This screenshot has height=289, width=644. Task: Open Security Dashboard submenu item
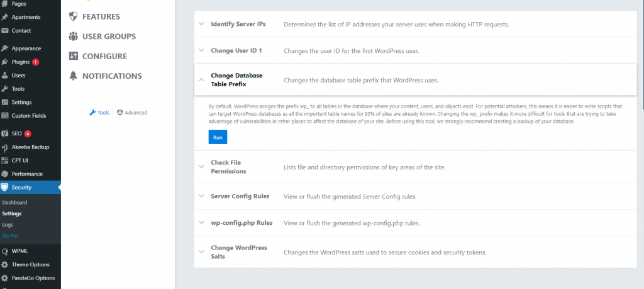14,203
